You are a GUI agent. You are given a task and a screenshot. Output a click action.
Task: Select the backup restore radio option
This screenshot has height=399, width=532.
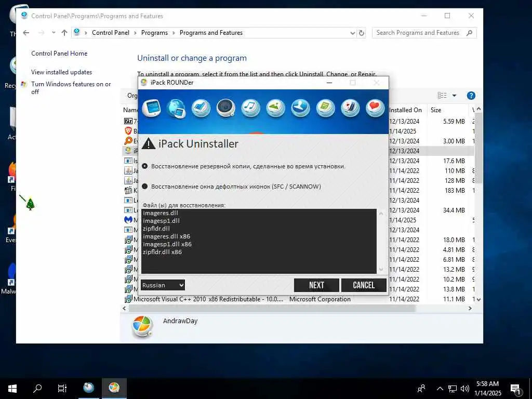click(145, 166)
